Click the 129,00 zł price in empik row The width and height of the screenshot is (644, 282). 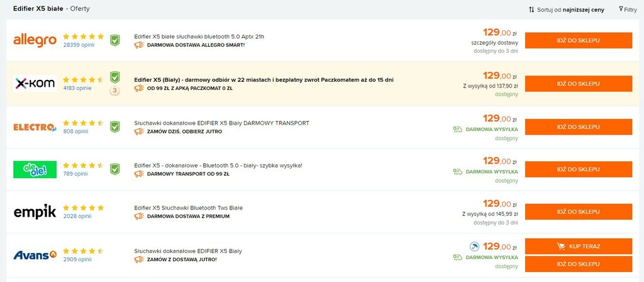coord(500,203)
